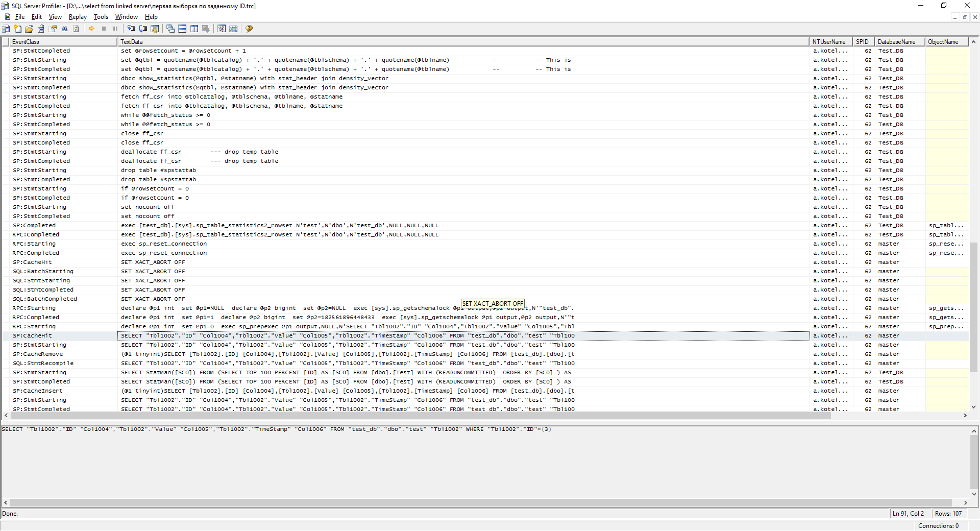Launch Performance Monitor from the toolbar

point(233,29)
